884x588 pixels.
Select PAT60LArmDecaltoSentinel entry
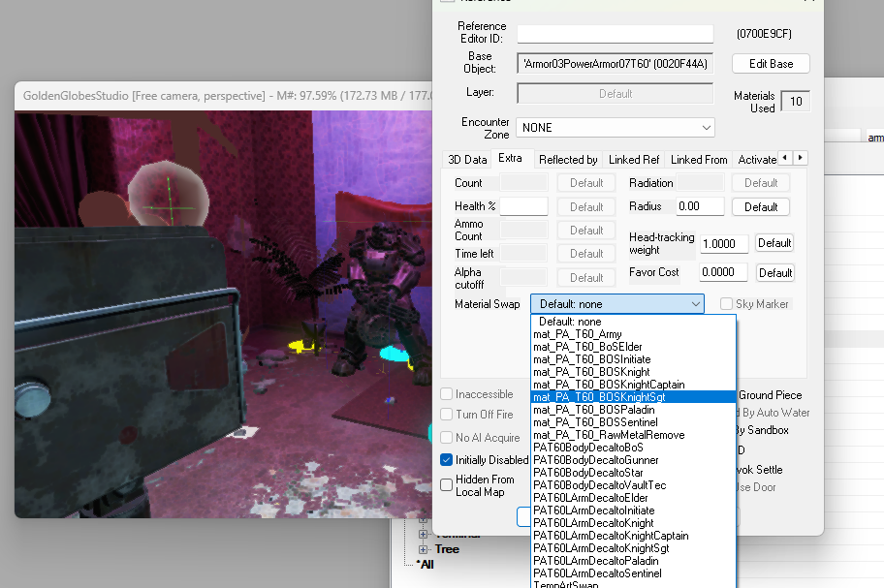pos(634,573)
